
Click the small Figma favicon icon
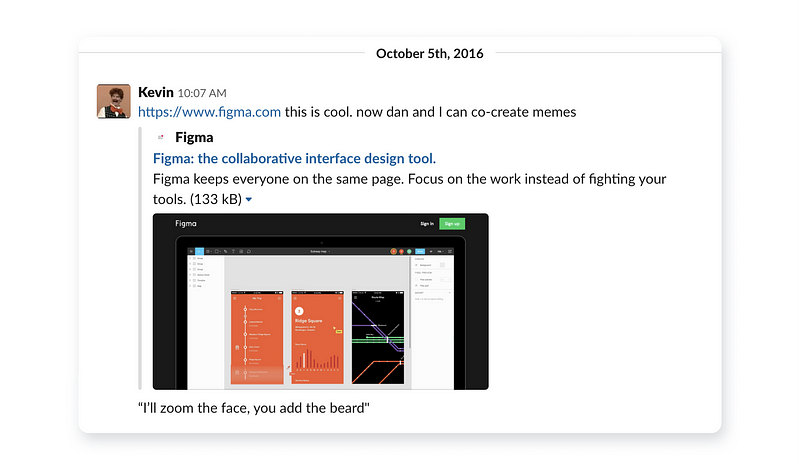tap(161, 137)
